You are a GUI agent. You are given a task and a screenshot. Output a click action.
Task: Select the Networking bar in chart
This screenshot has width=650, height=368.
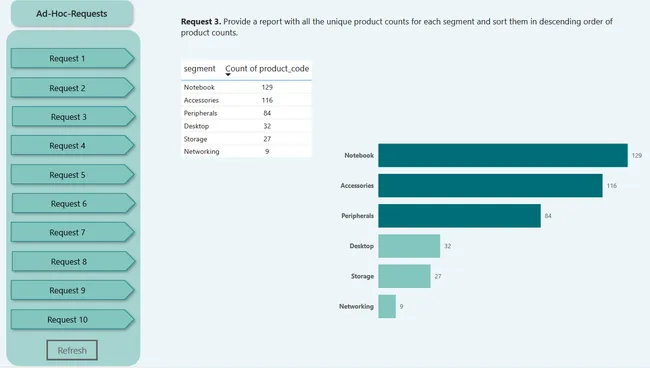click(x=387, y=306)
